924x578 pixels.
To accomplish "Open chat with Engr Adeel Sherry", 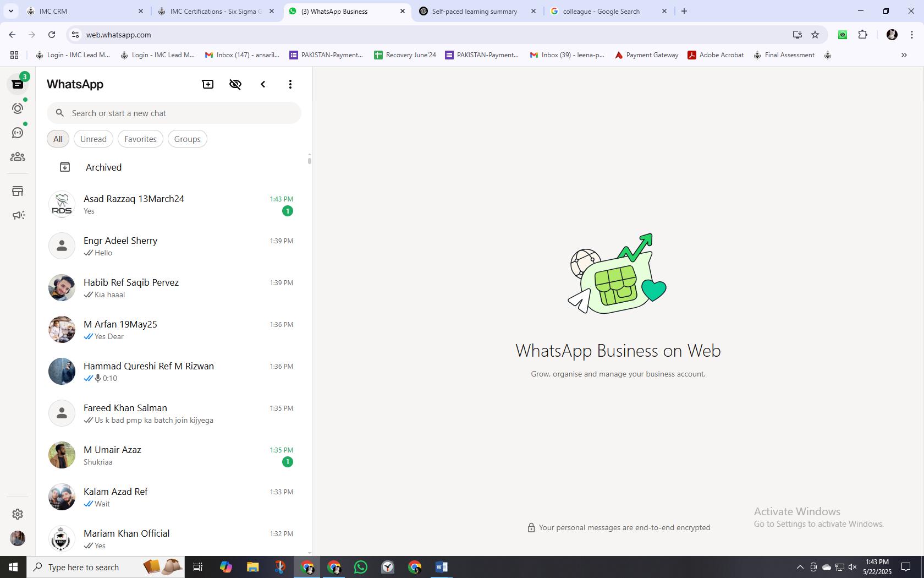I will (172, 246).
